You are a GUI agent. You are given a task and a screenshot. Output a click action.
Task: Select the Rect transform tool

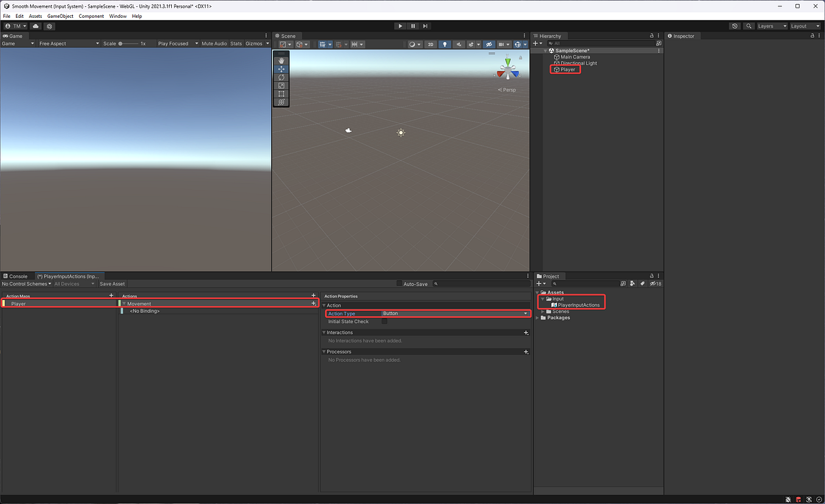pos(280,94)
